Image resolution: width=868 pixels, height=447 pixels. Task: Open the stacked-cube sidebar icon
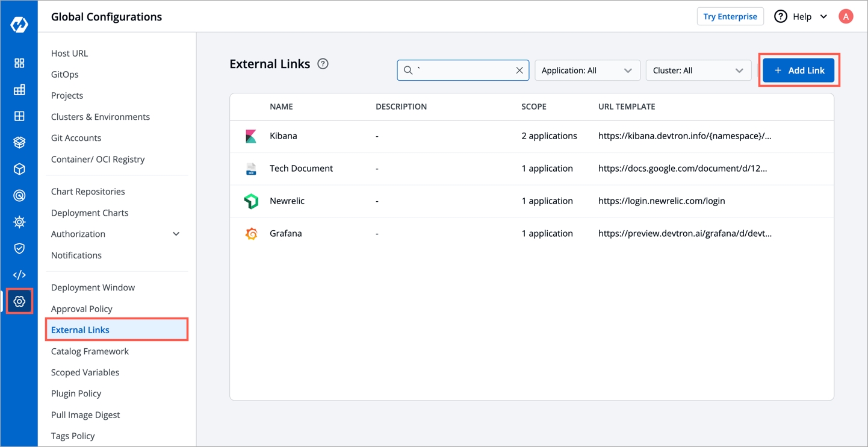coord(19,143)
